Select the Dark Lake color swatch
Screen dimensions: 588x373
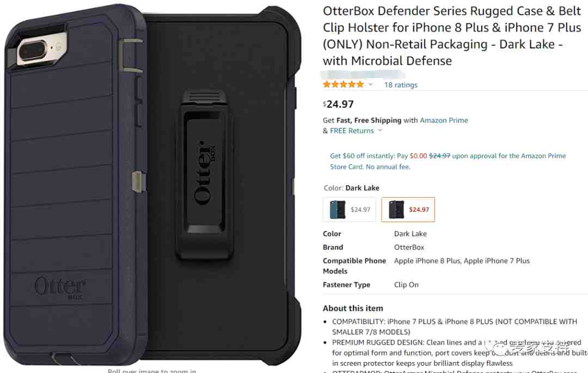[408, 210]
